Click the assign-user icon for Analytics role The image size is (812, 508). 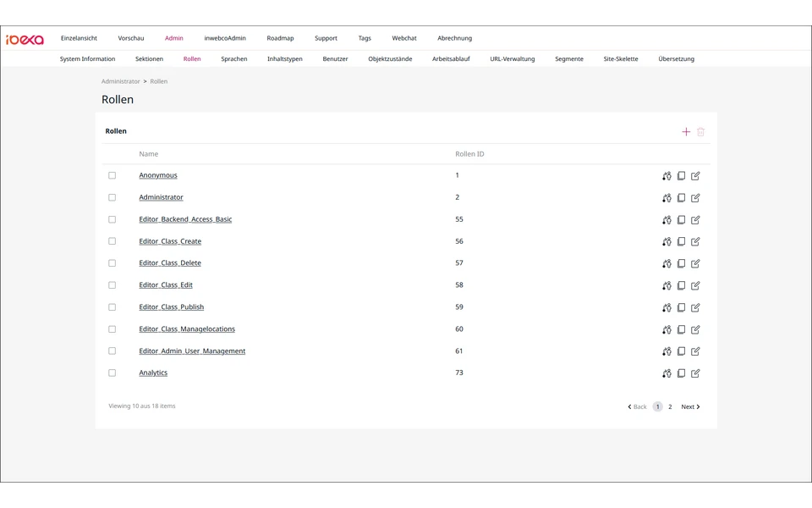tap(667, 373)
